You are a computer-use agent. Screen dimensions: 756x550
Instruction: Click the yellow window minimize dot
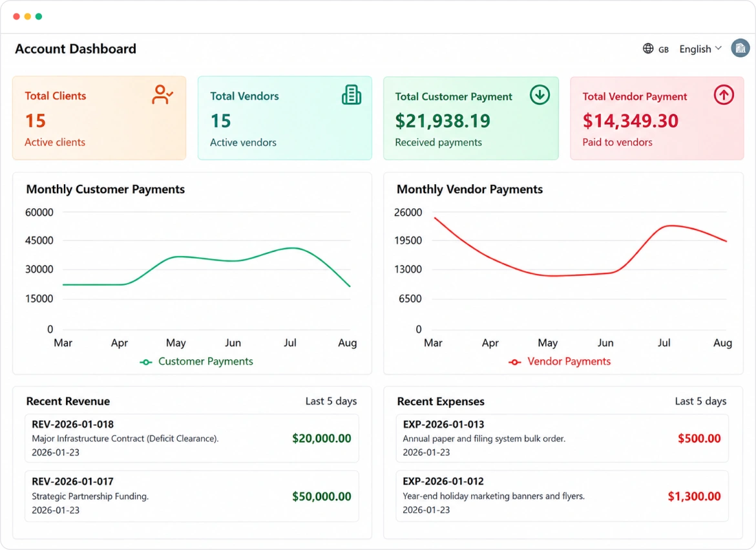pyautogui.click(x=28, y=16)
